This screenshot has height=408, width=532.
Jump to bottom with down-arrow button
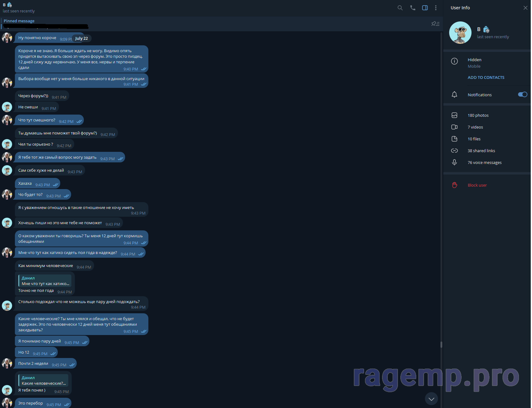click(x=431, y=399)
